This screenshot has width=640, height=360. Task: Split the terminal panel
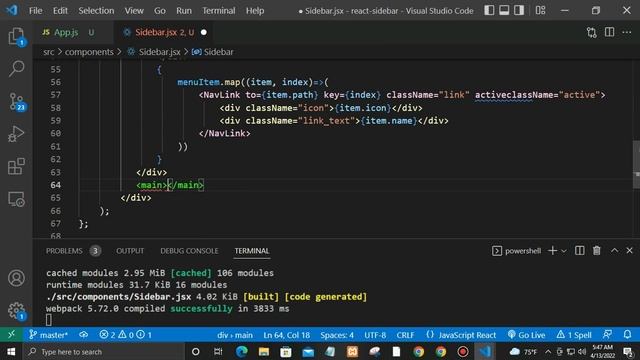click(580, 251)
